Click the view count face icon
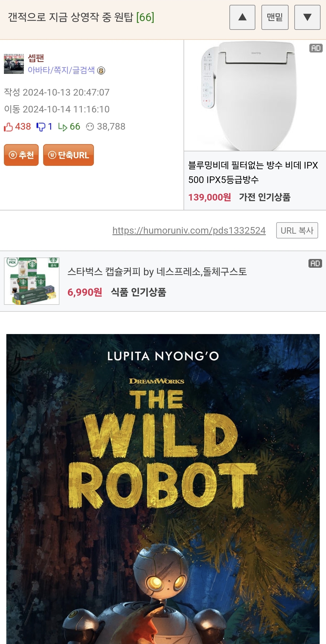 90,127
